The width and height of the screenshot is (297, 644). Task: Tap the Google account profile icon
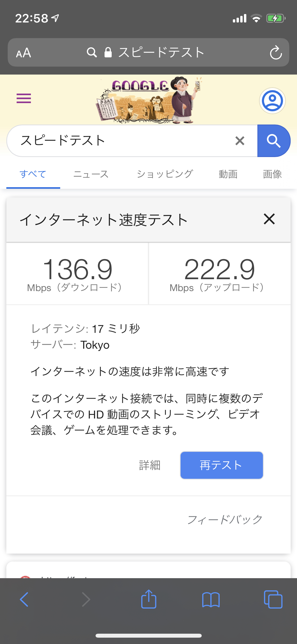pos(272,101)
